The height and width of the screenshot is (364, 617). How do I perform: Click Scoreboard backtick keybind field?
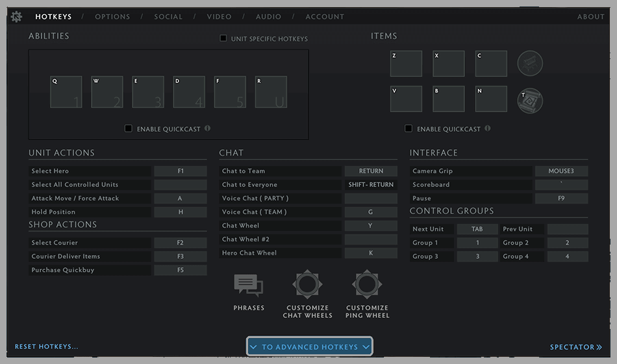[x=562, y=185]
